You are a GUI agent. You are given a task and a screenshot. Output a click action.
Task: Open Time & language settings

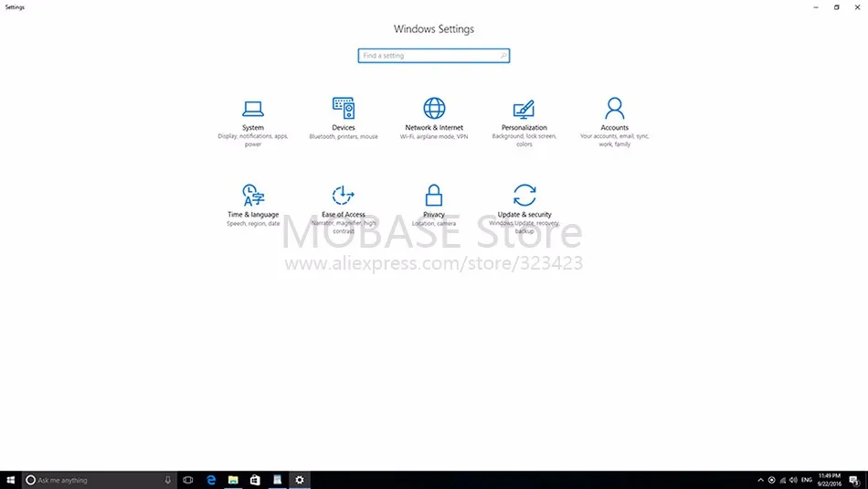point(253,206)
